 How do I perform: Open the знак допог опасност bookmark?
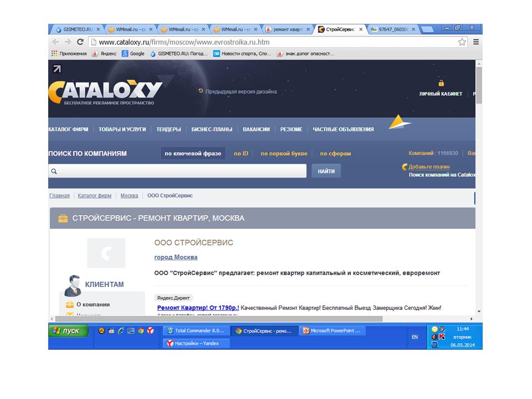306,54
